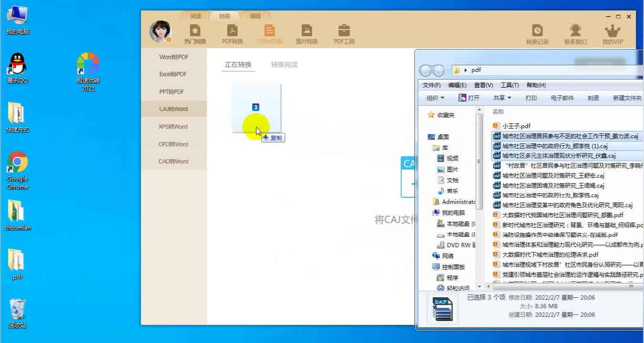Open the PDF工具 toolbox
The width and height of the screenshot is (644, 343).
(344, 33)
